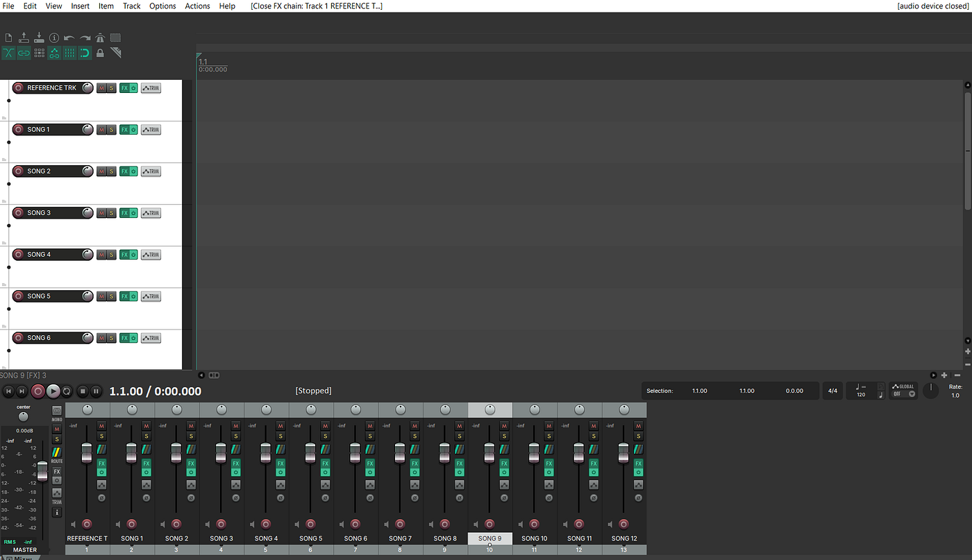Click the Save Project icon with down arrow
The height and width of the screenshot is (560, 972).
click(39, 37)
